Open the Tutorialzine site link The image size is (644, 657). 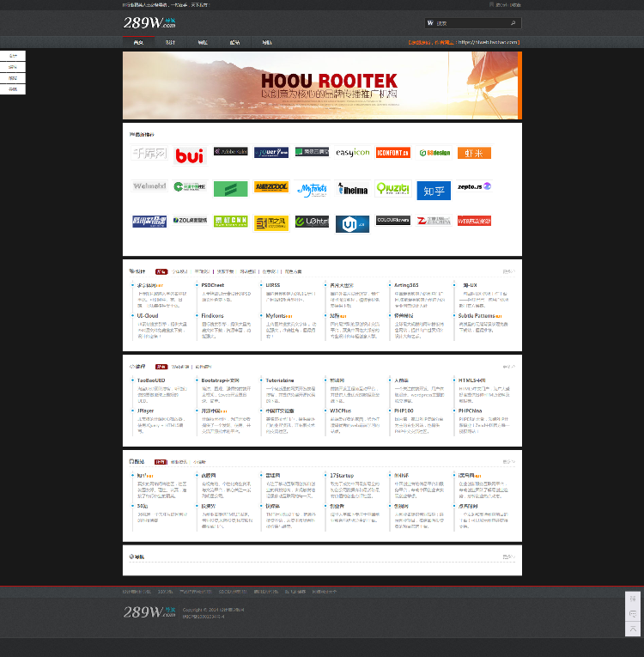[x=279, y=380]
